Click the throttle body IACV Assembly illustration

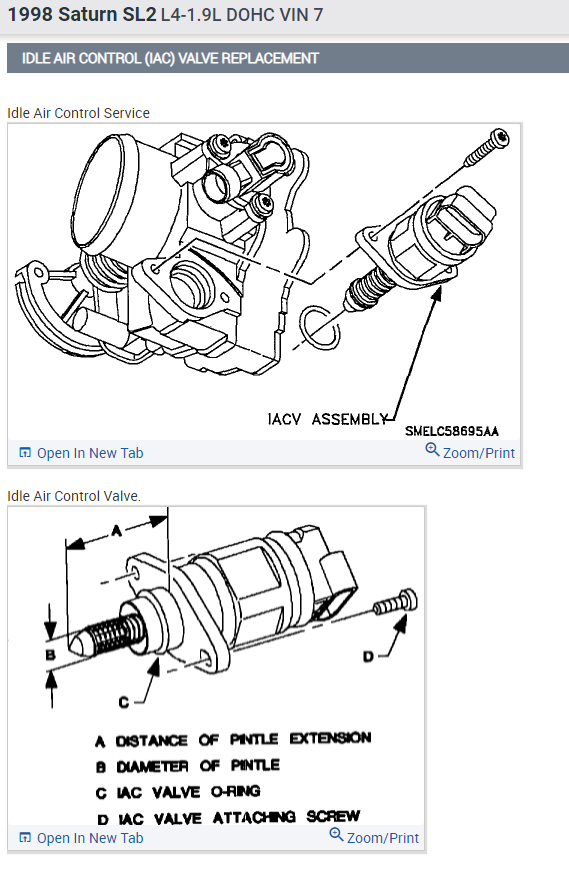264,282
